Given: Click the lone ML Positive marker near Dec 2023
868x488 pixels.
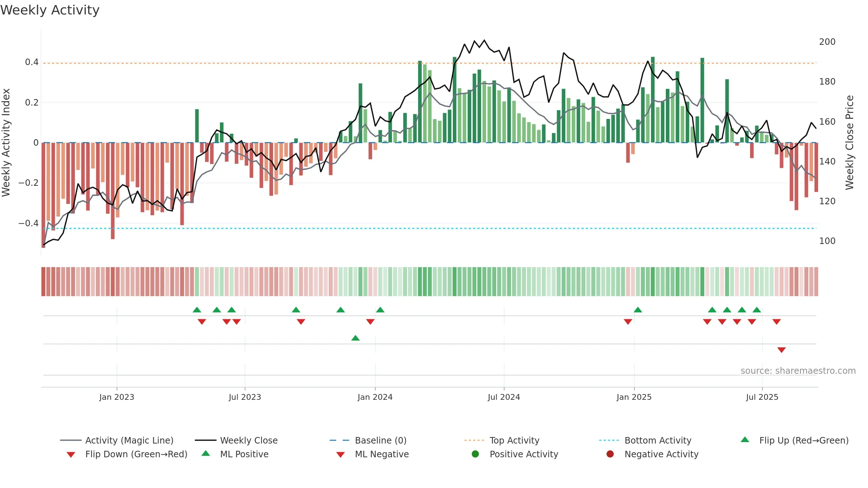Looking at the screenshot, I should tap(356, 338).
